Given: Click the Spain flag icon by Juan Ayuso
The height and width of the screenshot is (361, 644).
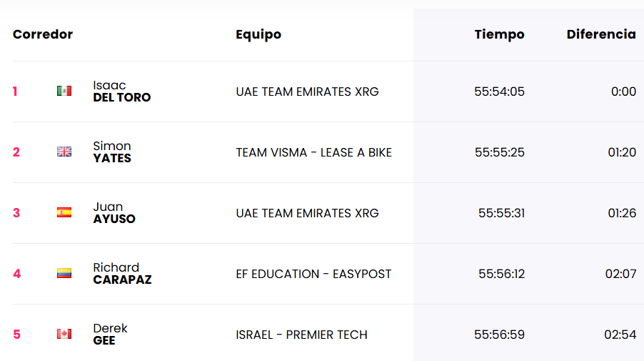Looking at the screenshot, I should point(64,212).
